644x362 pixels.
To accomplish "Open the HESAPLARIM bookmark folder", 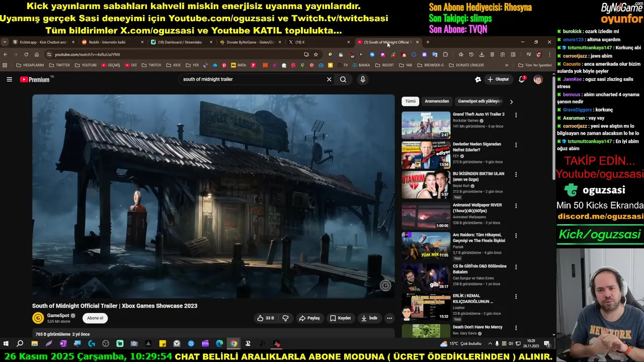I will coord(30,65).
